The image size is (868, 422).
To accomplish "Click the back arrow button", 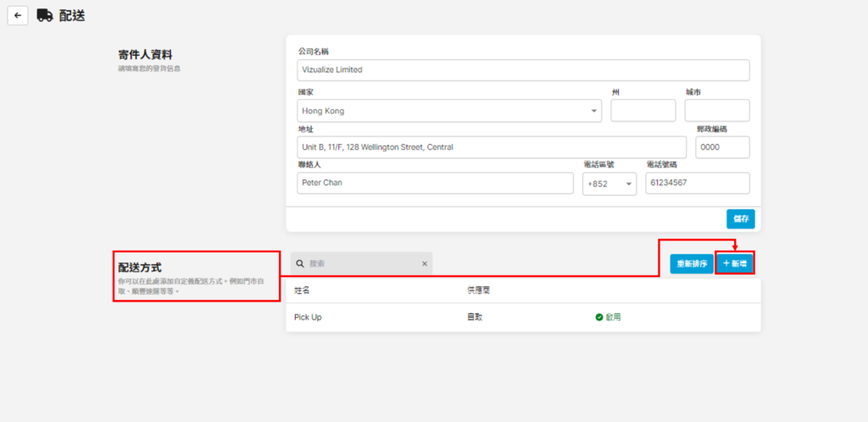I will [x=18, y=15].
